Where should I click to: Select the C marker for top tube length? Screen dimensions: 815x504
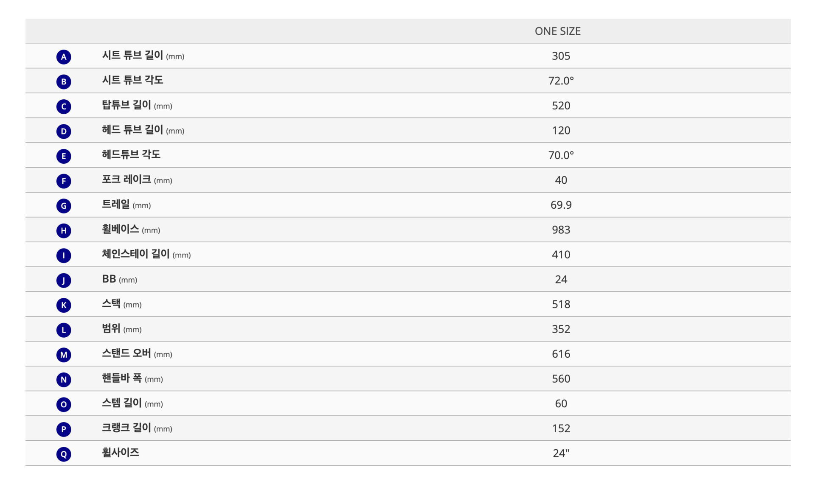(64, 106)
